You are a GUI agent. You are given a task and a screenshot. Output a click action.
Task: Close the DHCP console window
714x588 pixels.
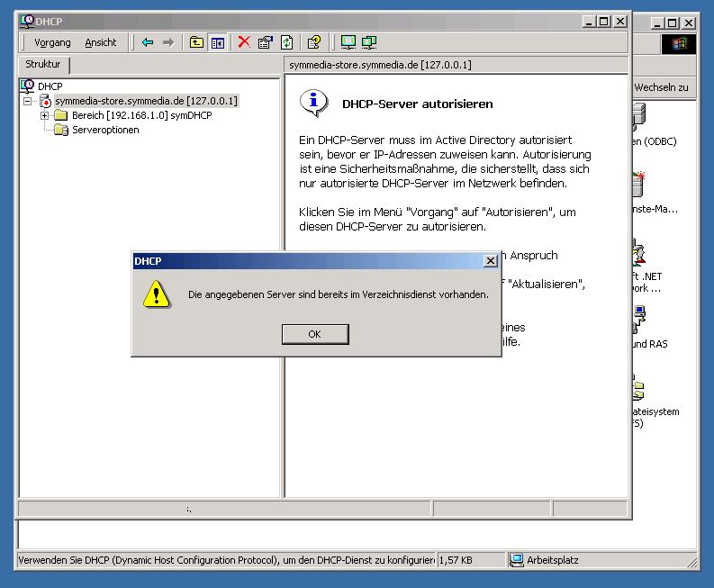point(620,22)
